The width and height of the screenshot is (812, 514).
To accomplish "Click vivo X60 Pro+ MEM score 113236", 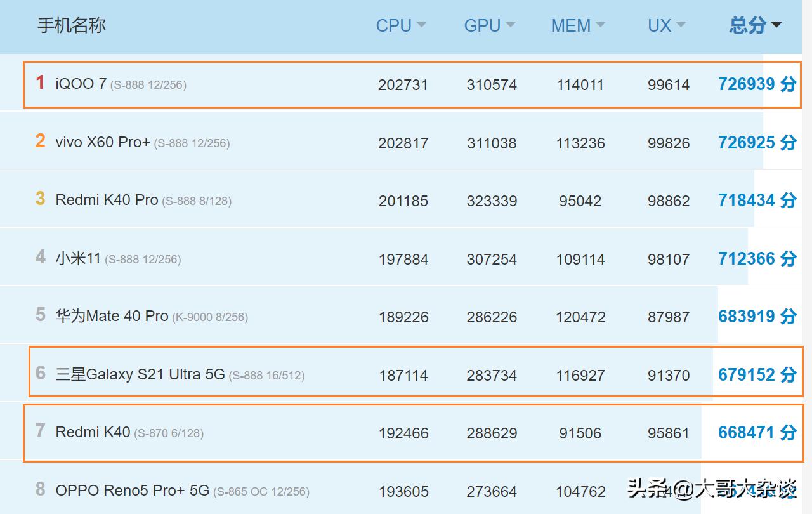I will point(580,143).
